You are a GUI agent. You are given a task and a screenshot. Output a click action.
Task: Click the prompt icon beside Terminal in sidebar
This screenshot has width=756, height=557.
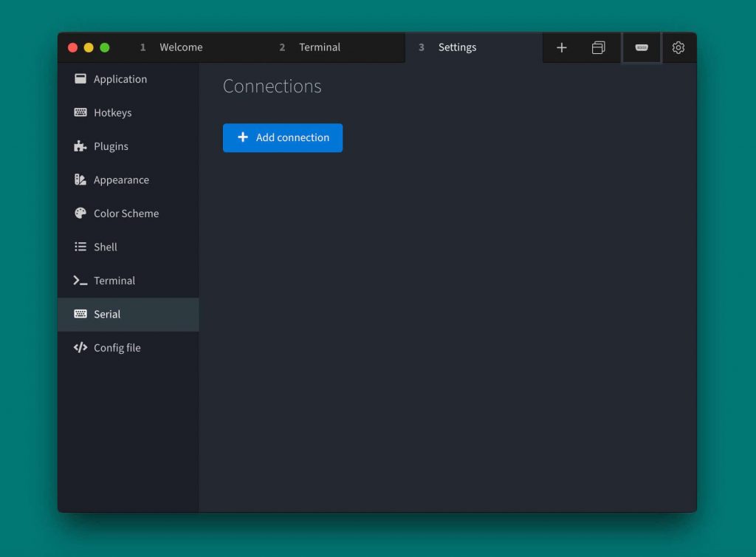click(80, 281)
